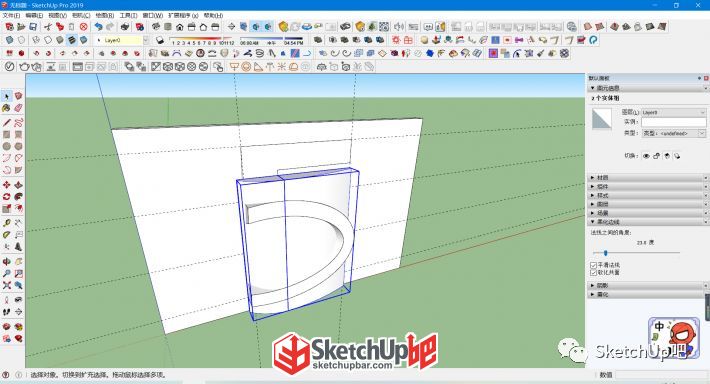This screenshot has height=384, width=710.
Task: Open the View (V) menu
Action: 58,15
